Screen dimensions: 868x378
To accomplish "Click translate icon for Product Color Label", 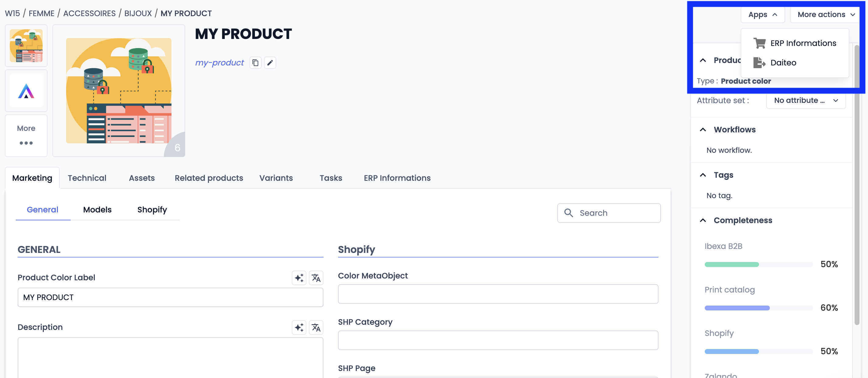I will click(x=316, y=278).
